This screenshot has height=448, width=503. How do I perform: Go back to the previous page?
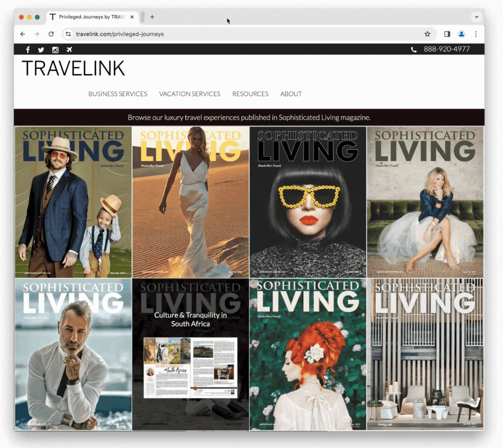[x=23, y=34]
